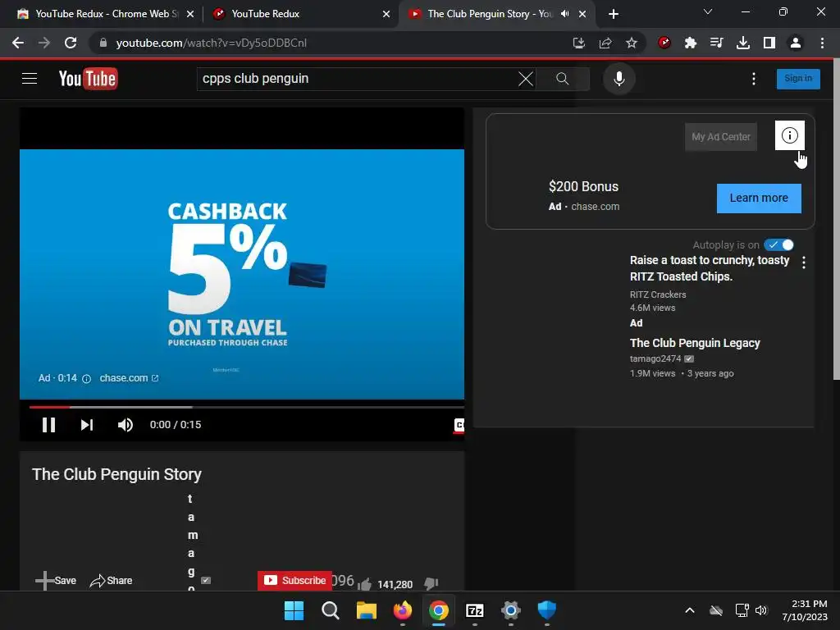Screen dimensions: 840x630
Task: Toggle closed captions in player
Action: coord(459,425)
